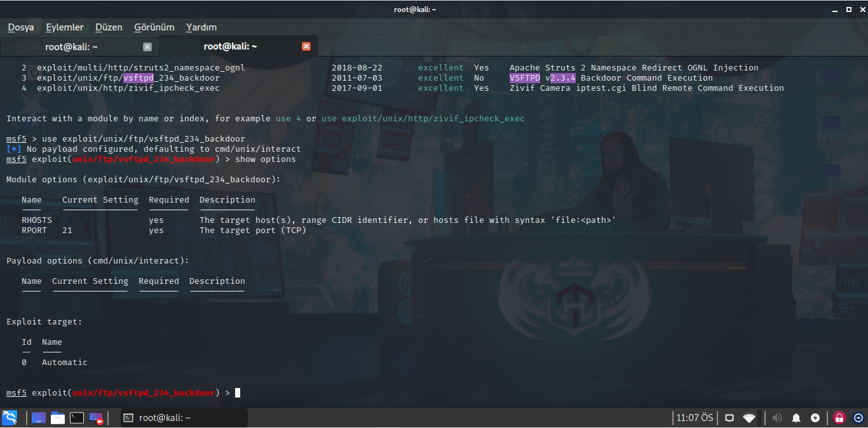Close the first root@kali terminal tab
Image resolution: width=868 pixels, height=428 pixels.
147,46
